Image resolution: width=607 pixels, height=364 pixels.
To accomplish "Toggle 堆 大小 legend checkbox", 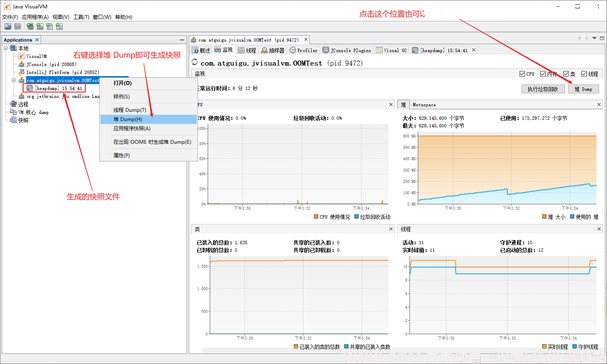I will [x=545, y=217].
